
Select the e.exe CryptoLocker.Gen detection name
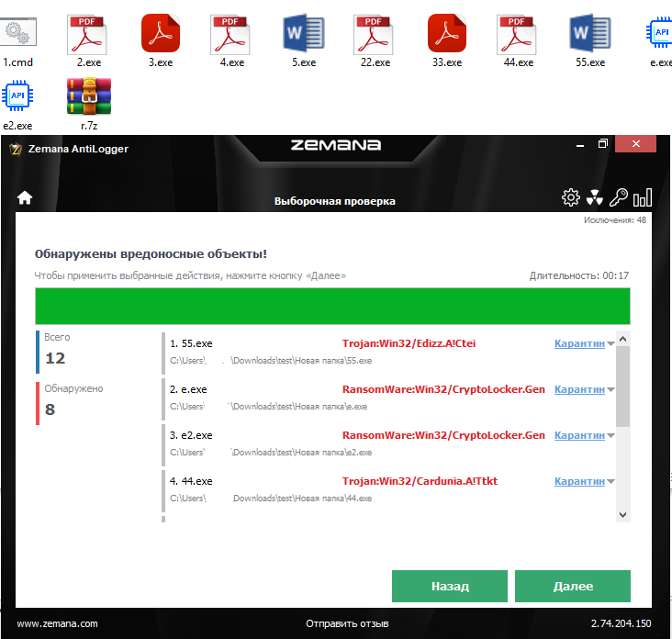coord(443,389)
